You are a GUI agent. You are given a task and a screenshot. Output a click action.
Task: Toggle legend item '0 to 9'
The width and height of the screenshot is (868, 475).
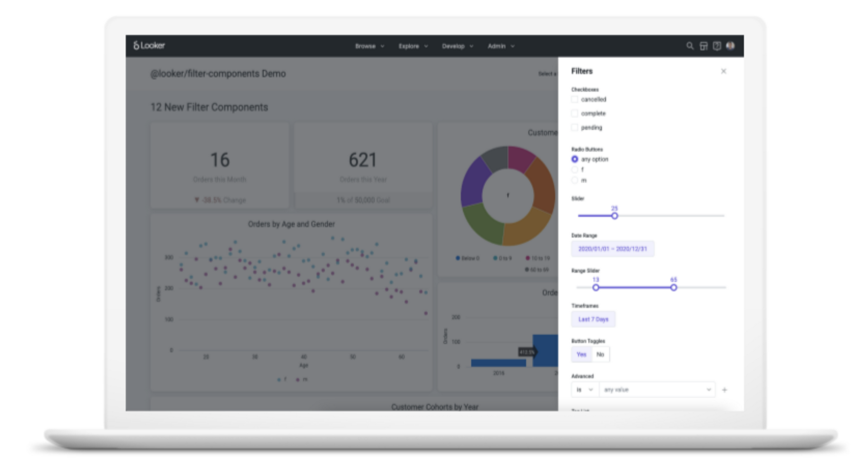click(x=502, y=258)
